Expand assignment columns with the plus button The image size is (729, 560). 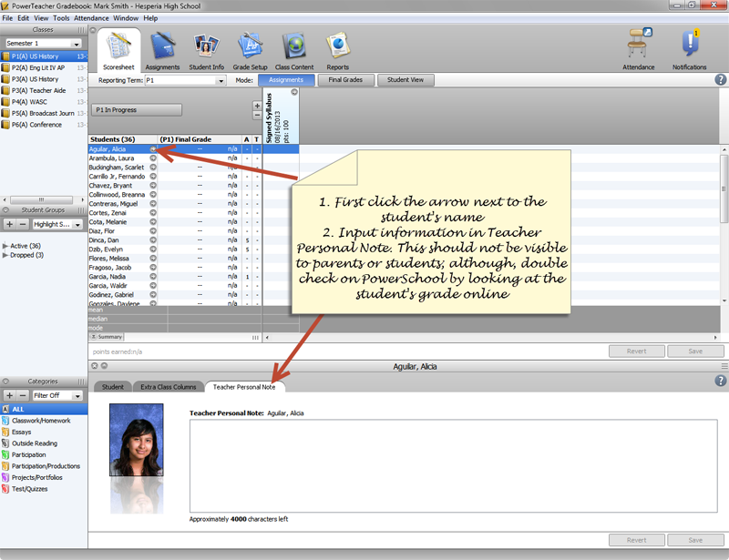[257, 106]
